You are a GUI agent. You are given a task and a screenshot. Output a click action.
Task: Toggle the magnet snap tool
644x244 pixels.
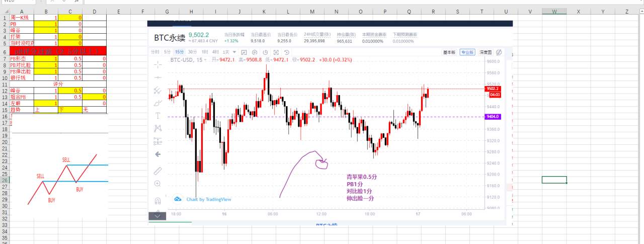[x=157, y=200]
